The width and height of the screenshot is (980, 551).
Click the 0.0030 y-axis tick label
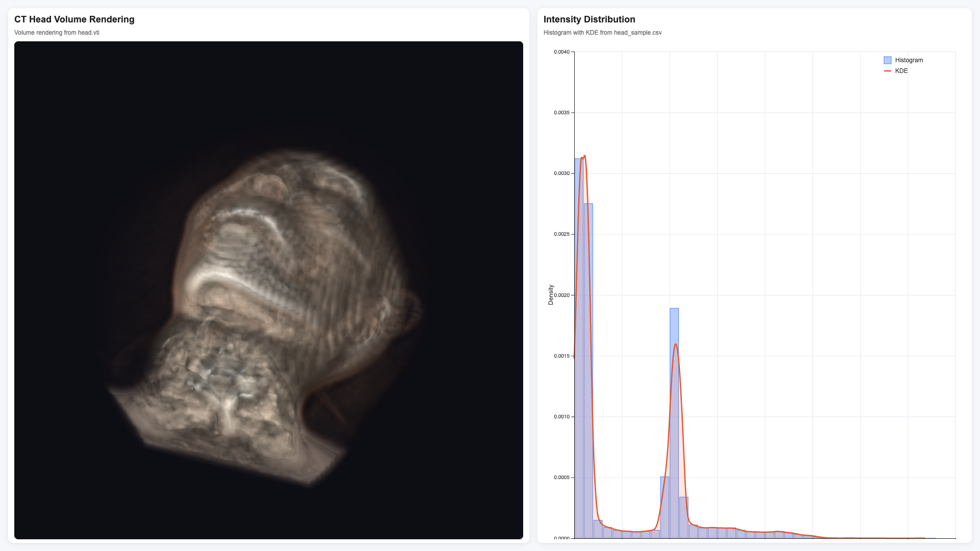click(x=561, y=173)
